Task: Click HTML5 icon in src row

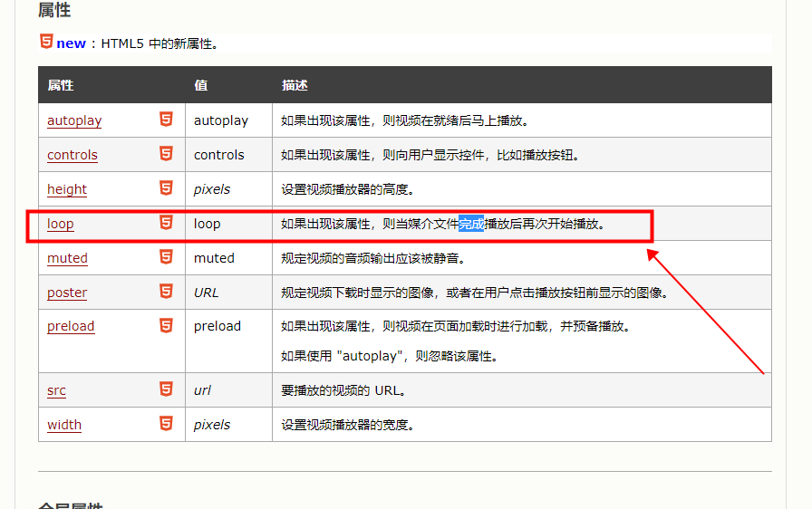Action: tap(166, 389)
